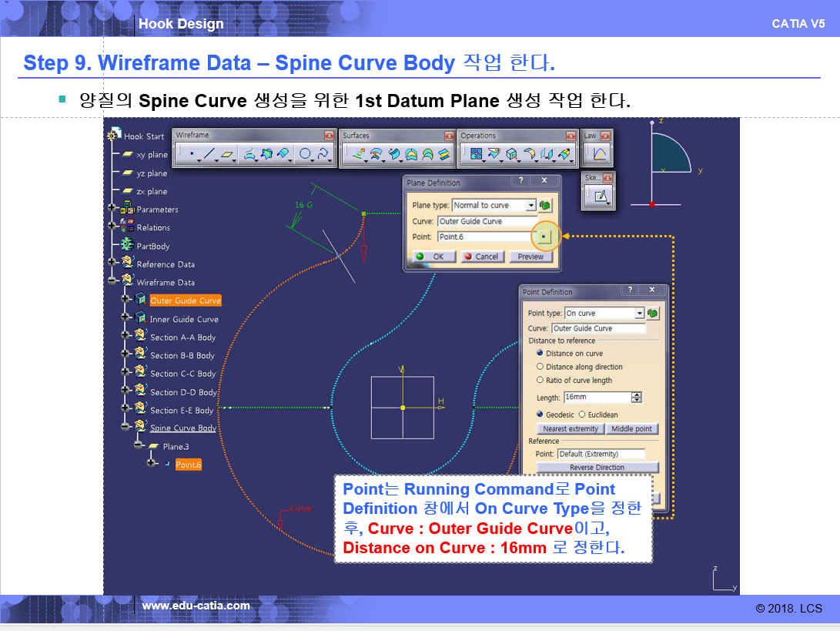This screenshot has height=631, width=840.
Task: Switch to Euclidean distance mode
Action: click(x=582, y=415)
